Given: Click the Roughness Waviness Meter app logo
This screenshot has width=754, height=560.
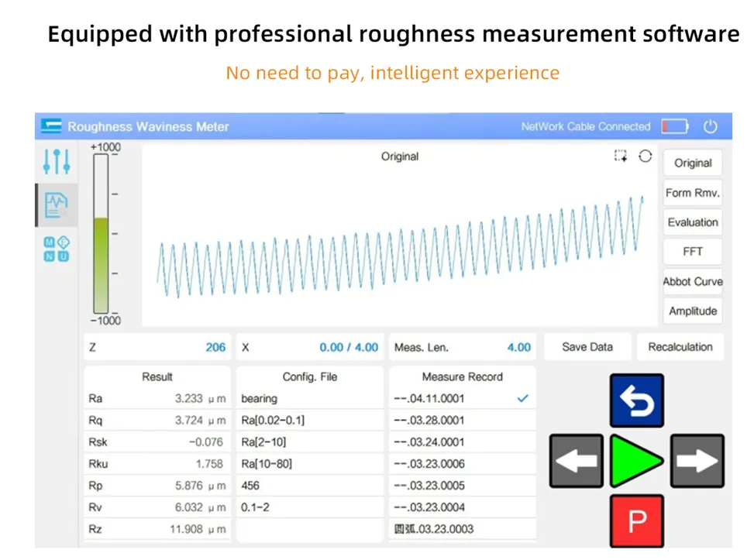Looking at the screenshot, I should point(51,126).
